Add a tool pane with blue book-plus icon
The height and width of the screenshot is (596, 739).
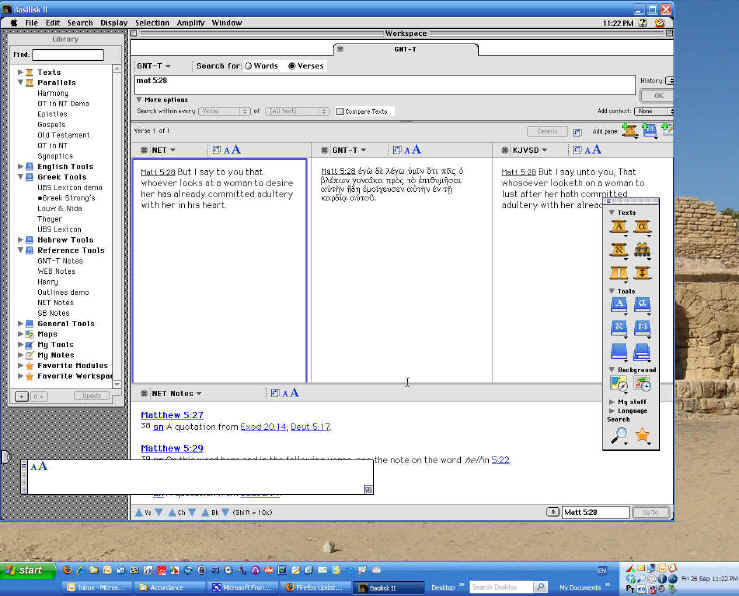(649, 131)
